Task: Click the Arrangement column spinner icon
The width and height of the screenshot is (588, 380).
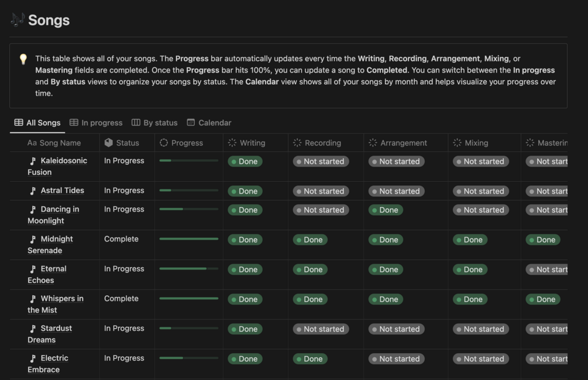Action: 373,143
